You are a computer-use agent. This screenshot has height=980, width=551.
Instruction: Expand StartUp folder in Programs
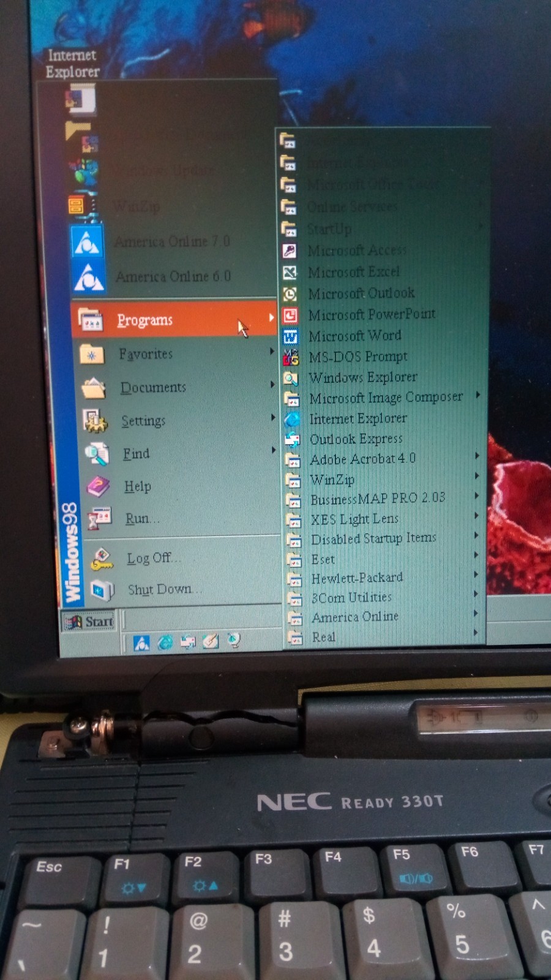(x=383, y=228)
